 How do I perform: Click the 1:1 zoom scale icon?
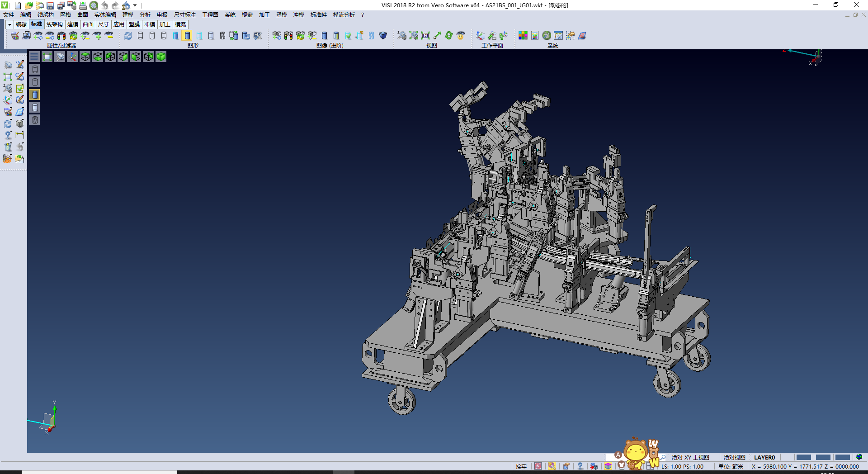point(425,36)
